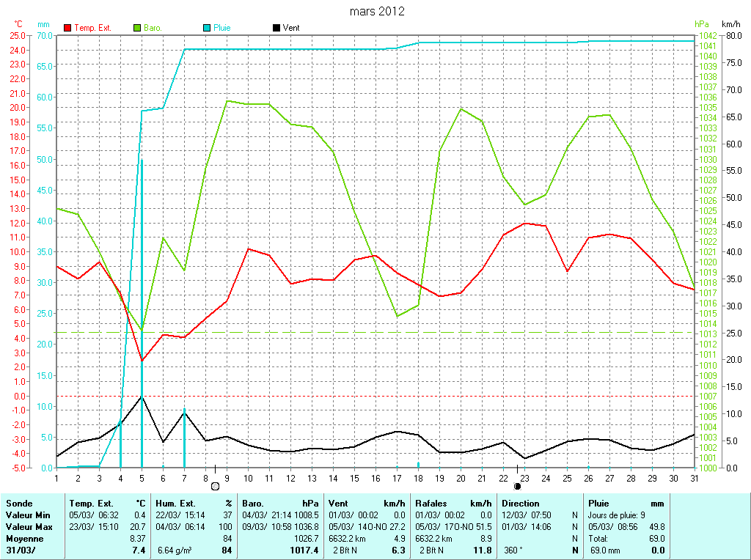
Task: Click the full moon icon below the day axis
Action: (x=215, y=485)
